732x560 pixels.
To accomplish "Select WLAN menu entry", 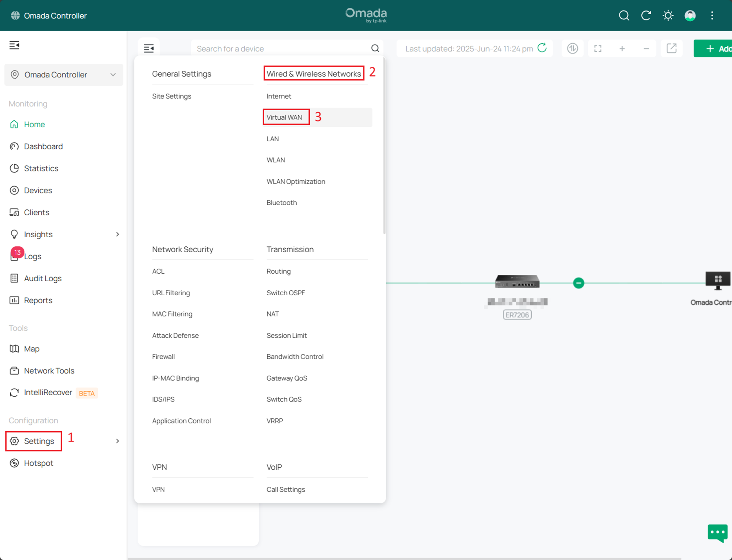I will tap(276, 160).
